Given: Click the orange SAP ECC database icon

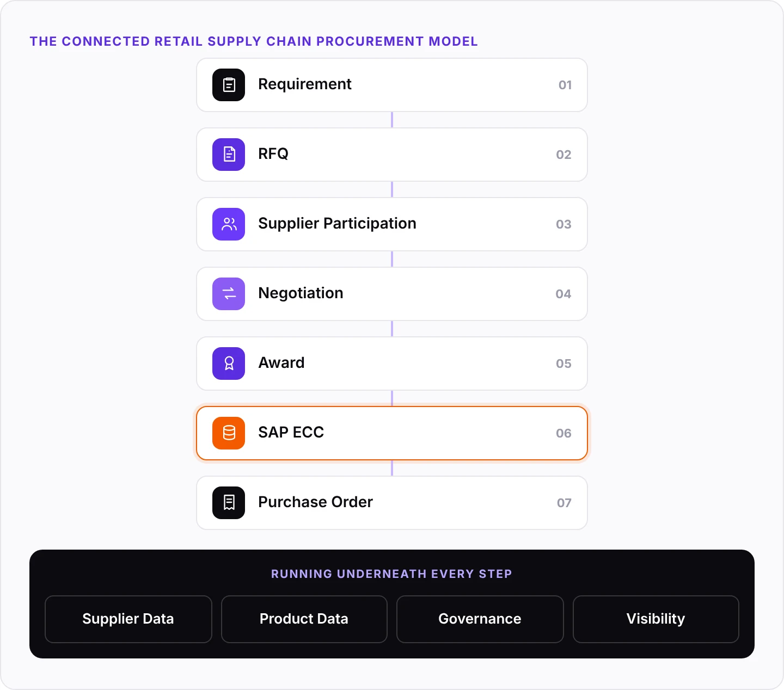Looking at the screenshot, I should (x=229, y=433).
